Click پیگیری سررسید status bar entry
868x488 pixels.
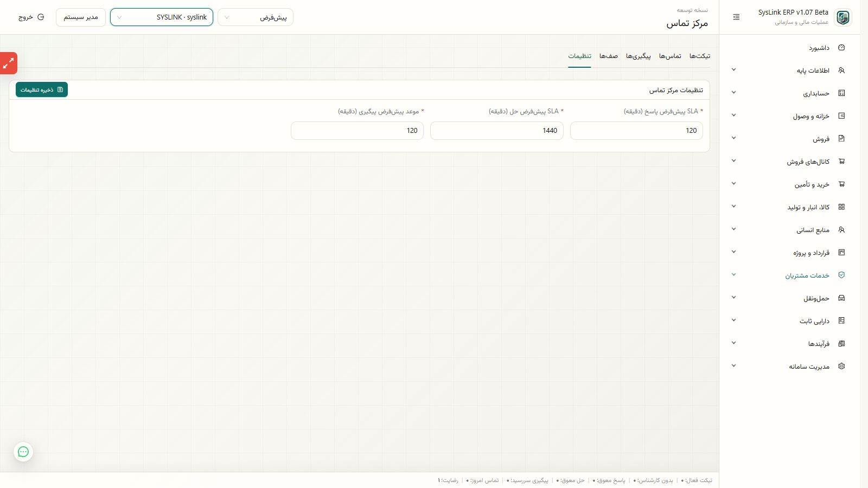[528, 480]
